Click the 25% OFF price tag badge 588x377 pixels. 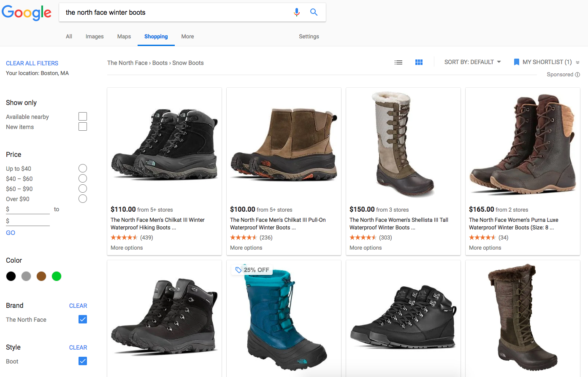click(x=252, y=270)
